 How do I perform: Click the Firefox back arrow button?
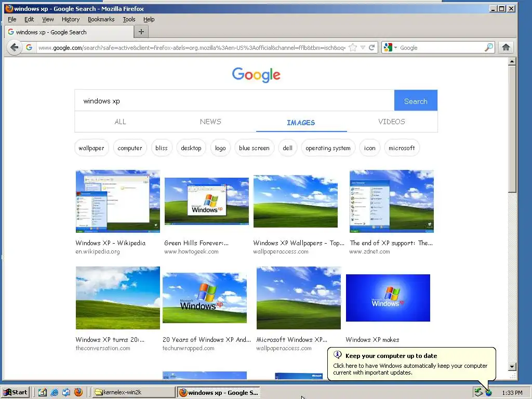[x=14, y=47]
